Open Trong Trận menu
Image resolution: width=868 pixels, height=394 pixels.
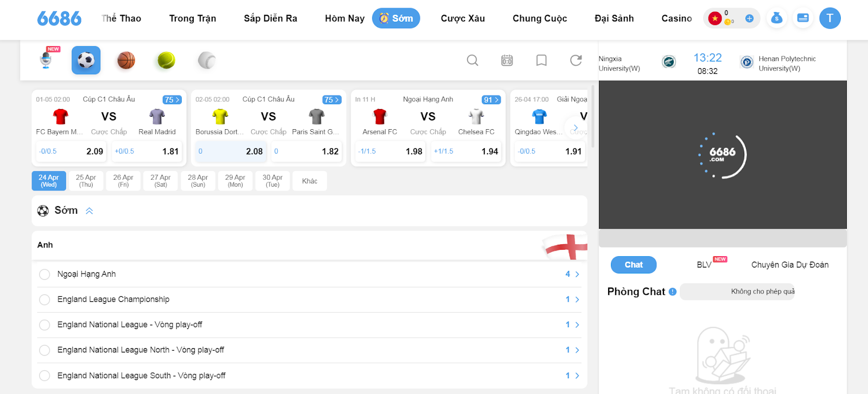193,18
